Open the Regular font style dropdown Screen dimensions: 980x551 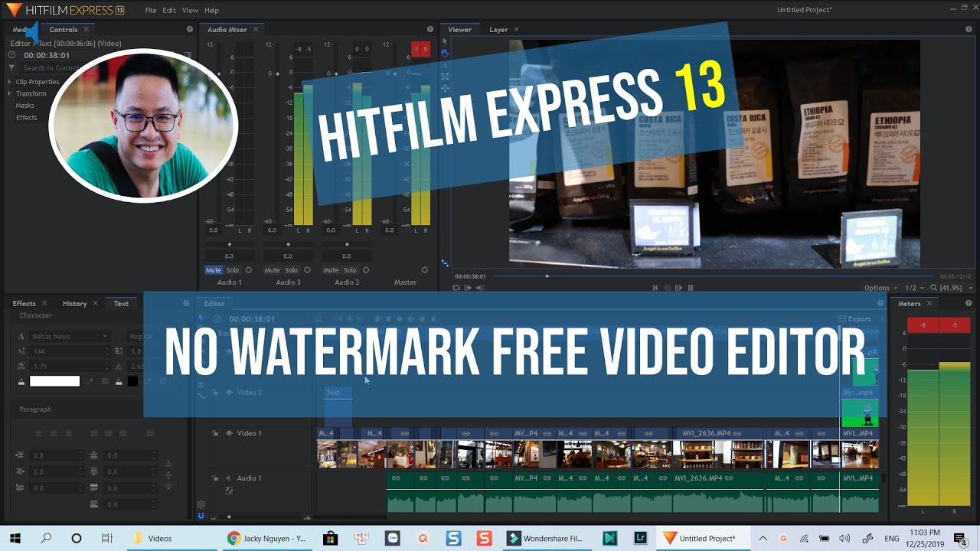click(x=140, y=336)
